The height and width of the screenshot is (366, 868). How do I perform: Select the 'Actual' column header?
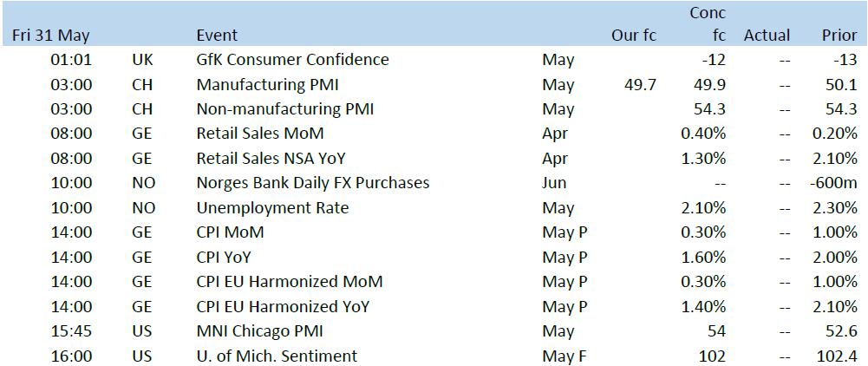coord(767,36)
